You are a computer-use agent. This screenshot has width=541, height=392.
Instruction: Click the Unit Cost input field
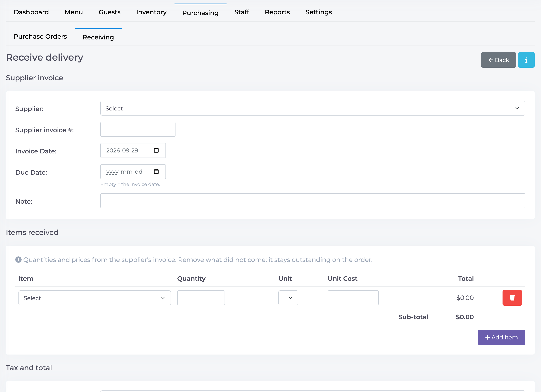(x=353, y=298)
